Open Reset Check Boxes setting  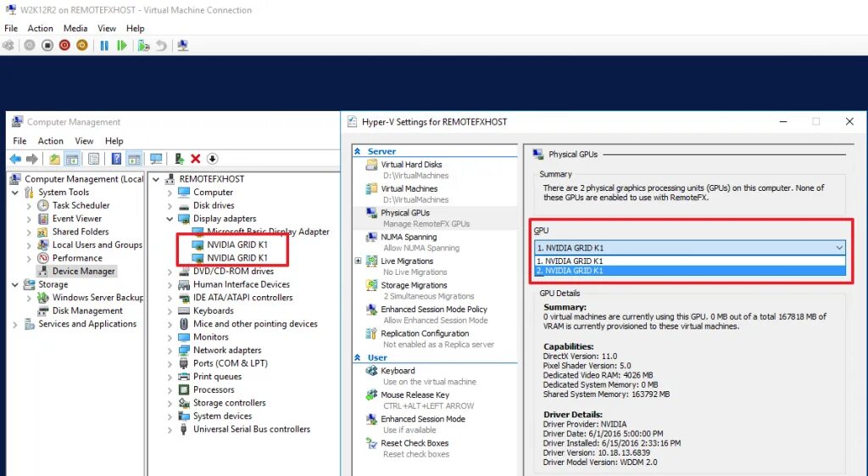[415, 443]
